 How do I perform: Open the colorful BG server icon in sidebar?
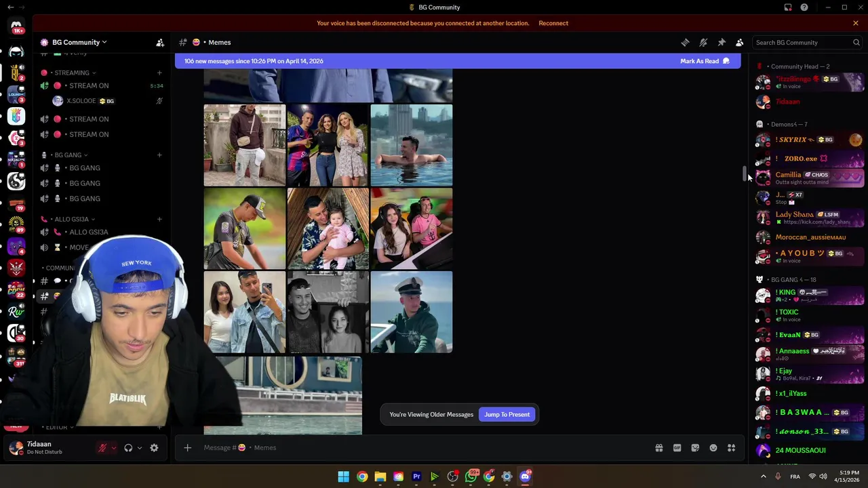click(x=16, y=117)
